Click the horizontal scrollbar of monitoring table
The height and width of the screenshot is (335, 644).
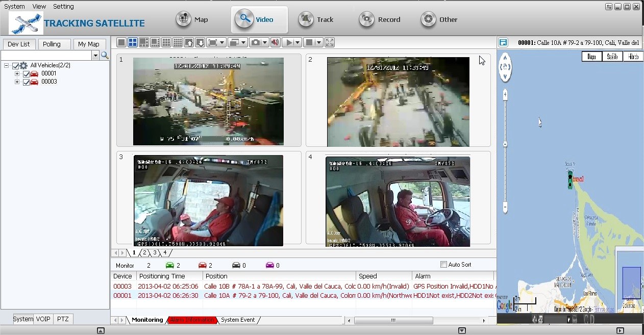point(393,320)
